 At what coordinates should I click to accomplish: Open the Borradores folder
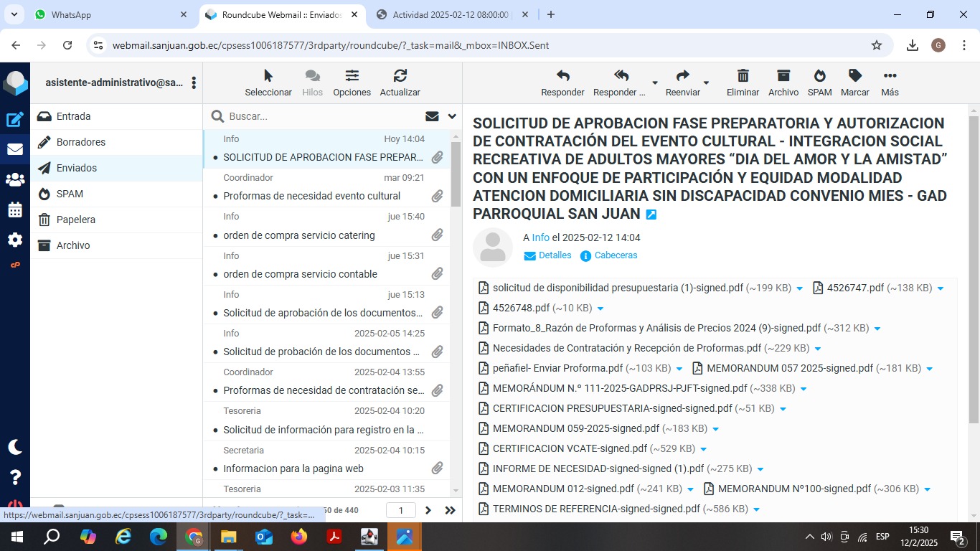(80, 142)
